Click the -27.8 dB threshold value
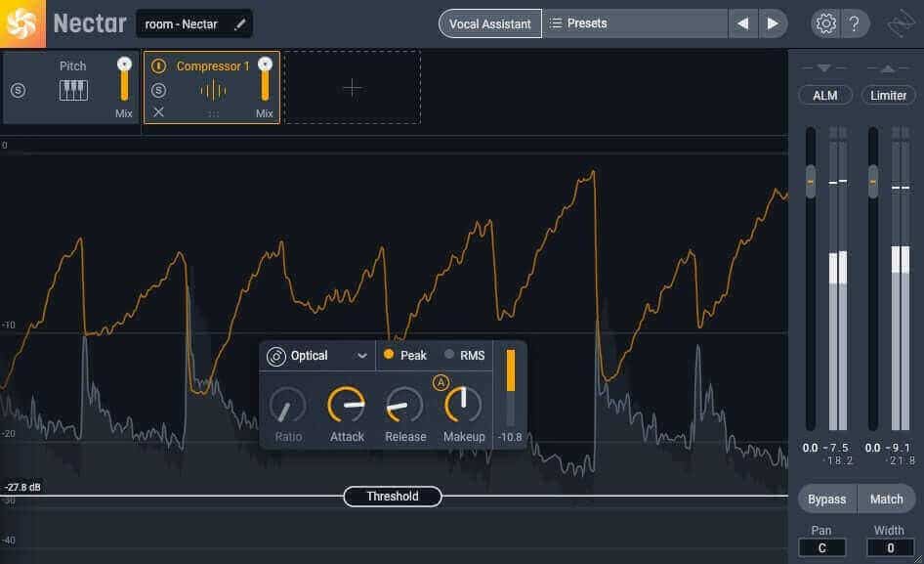Screen dimensions: 924x564 click(23, 488)
